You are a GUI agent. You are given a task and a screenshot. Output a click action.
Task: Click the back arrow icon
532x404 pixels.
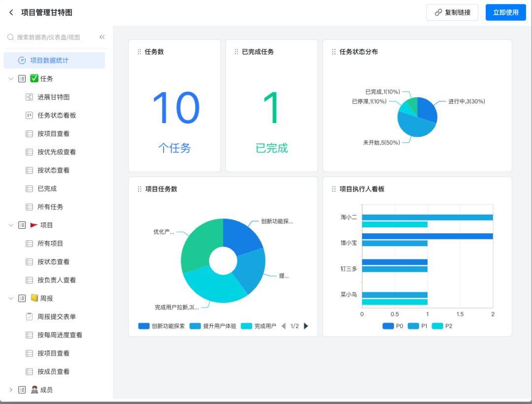(x=11, y=12)
